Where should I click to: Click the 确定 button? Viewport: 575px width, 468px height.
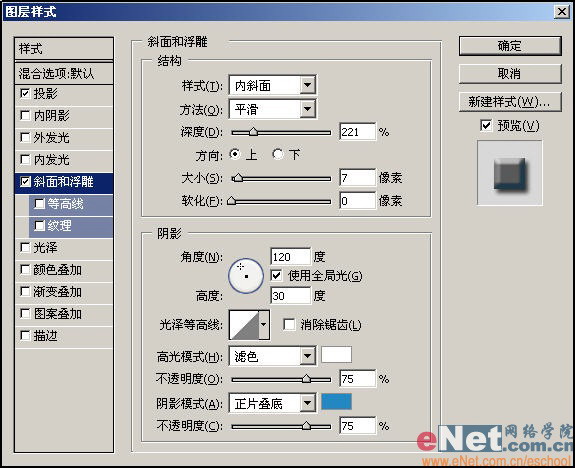point(510,46)
